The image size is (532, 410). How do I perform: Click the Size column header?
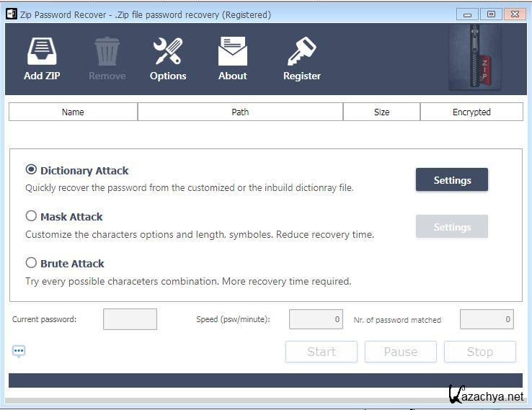tap(381, 112)
